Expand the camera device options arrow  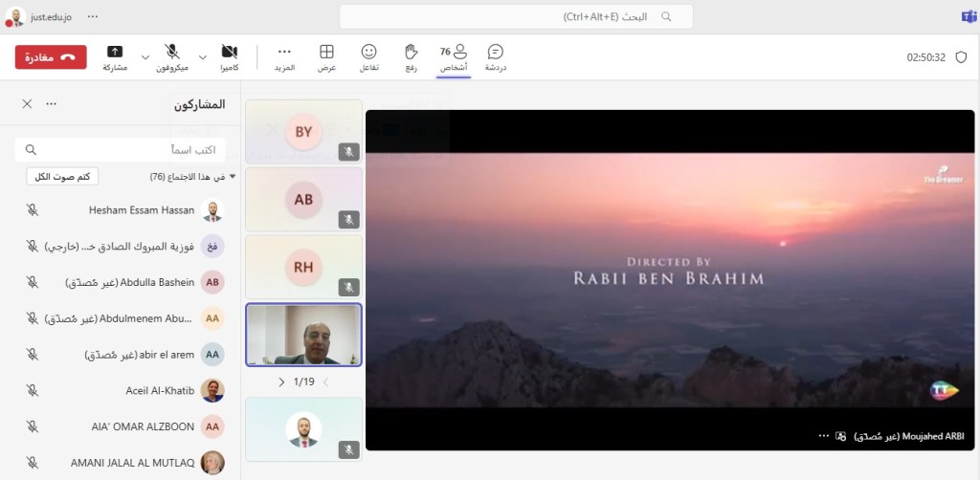click(203, 57)
